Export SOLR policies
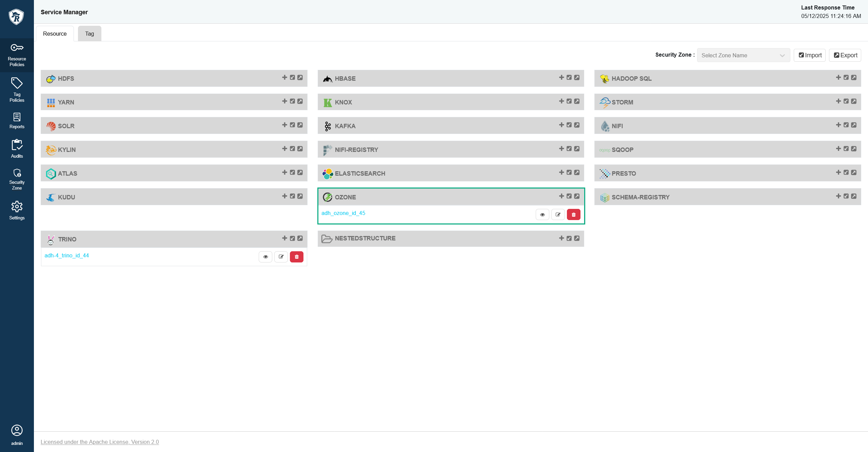This screenshot has height=452, width=868. pyautogui.click(x=300, y=125)
